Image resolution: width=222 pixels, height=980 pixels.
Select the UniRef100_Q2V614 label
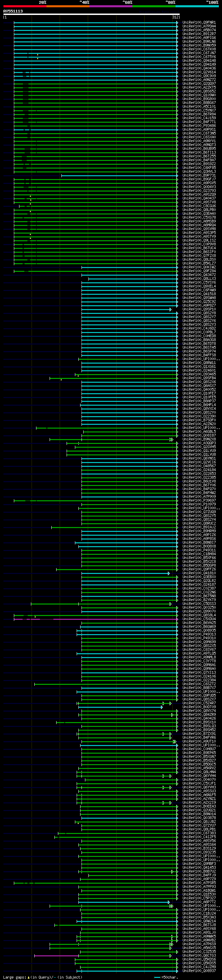199,72
